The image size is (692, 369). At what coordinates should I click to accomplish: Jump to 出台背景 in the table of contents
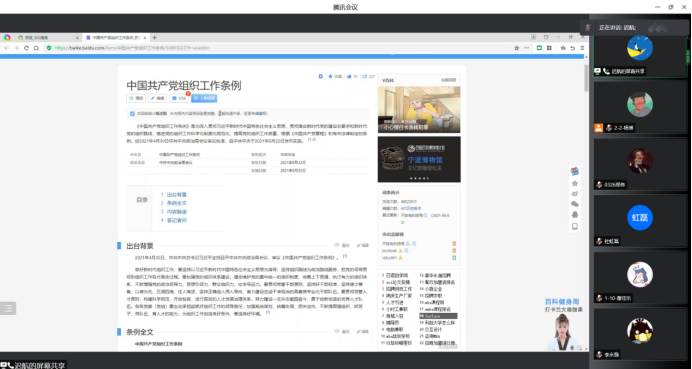pos(177,195)
